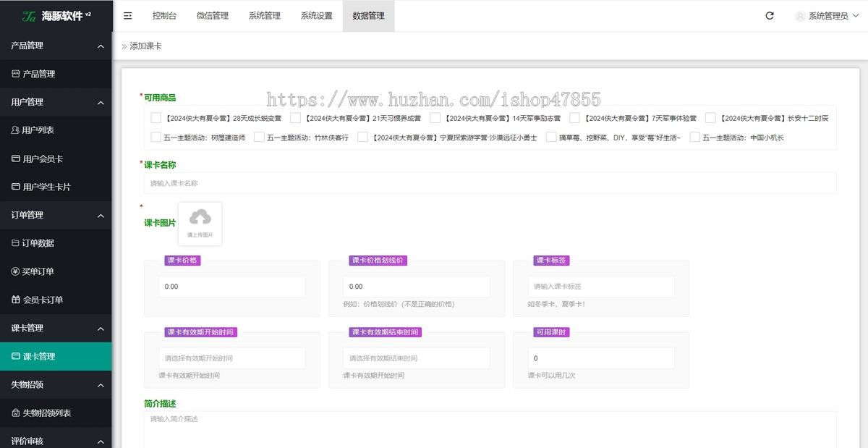Open 系统管理员 user dropdown
This screenshot has height=448, width=868.
pos(828,16)
